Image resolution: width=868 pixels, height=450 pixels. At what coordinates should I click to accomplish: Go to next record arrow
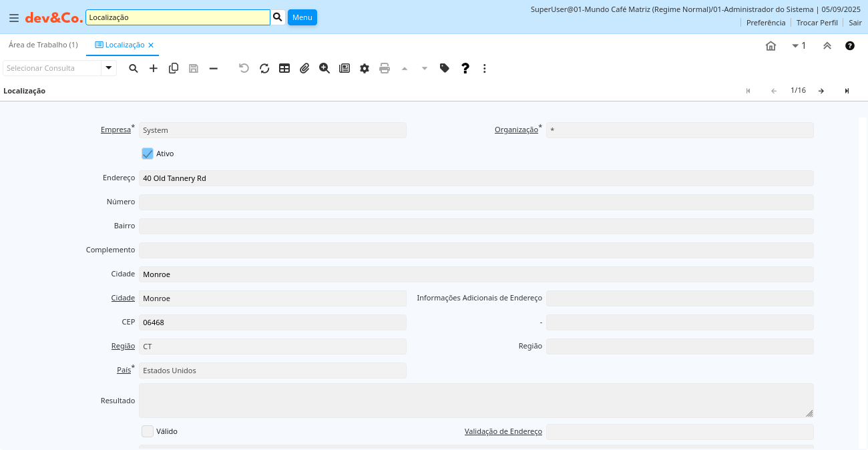[x=821, y=91]
